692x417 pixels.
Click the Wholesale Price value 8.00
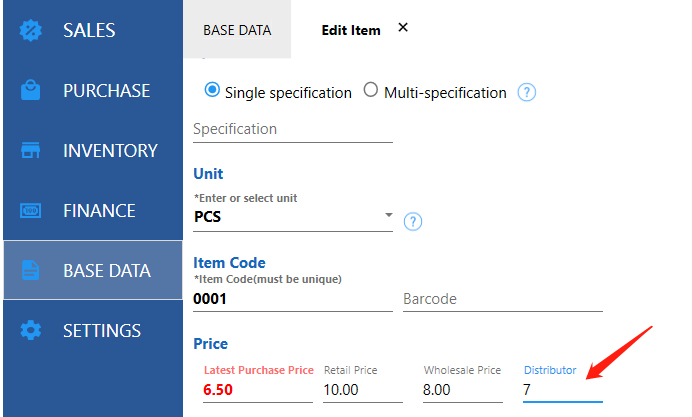pos(436,390)
